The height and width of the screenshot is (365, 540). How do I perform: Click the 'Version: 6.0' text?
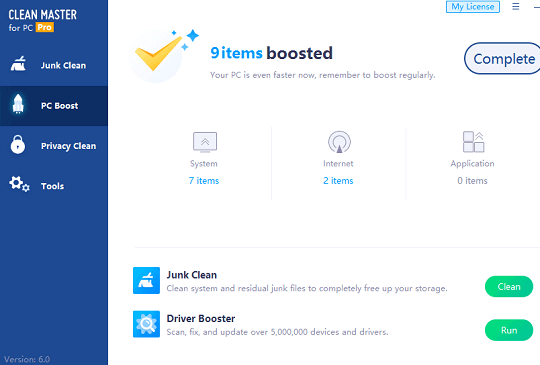27,359
